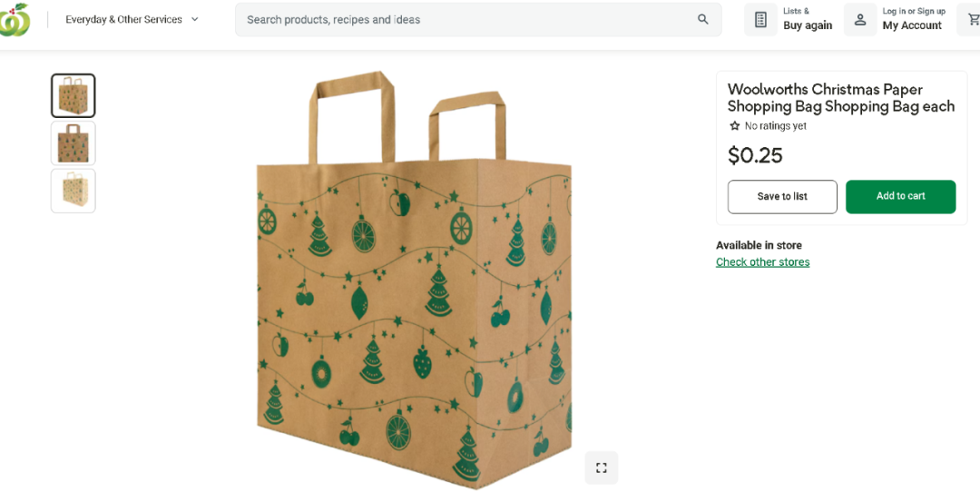
Task: Open the Buy again link
Action: pos(807,25)
